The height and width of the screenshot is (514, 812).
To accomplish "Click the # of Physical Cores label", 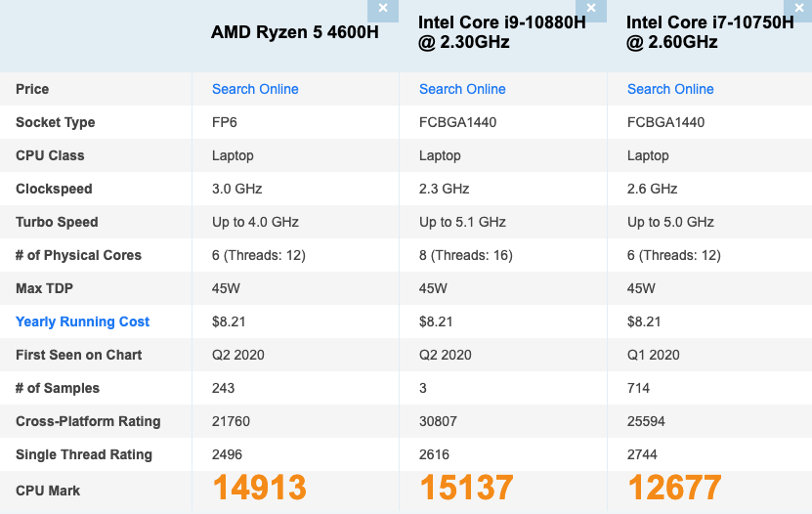I will [78, 255].
